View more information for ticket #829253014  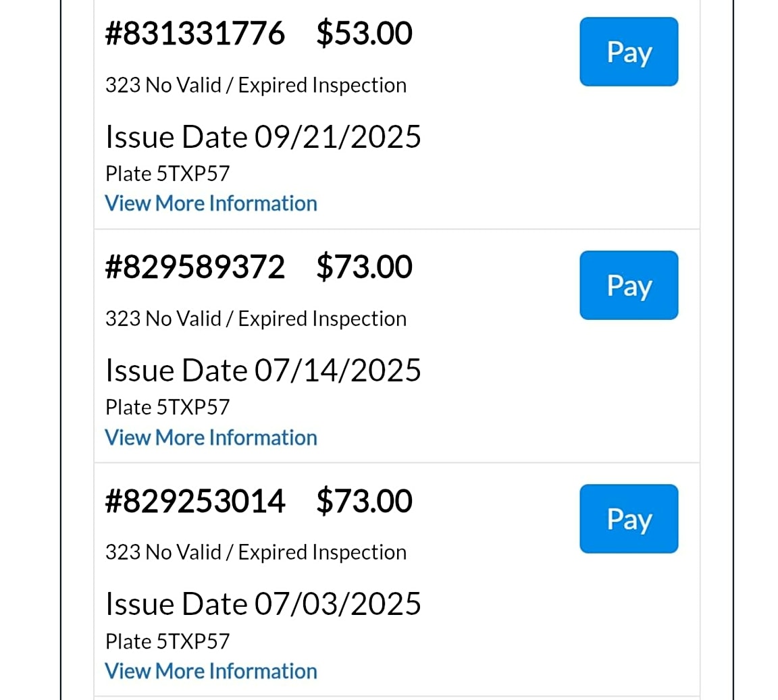211,671
